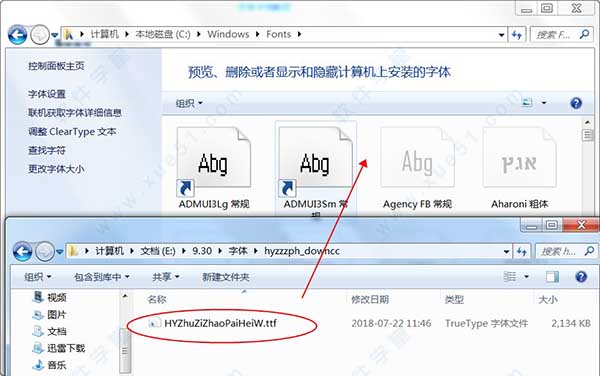Go back in the hyzzzph_downcc window
The height and width of the screenshot is (376, 600).
[x=22, y=252]
